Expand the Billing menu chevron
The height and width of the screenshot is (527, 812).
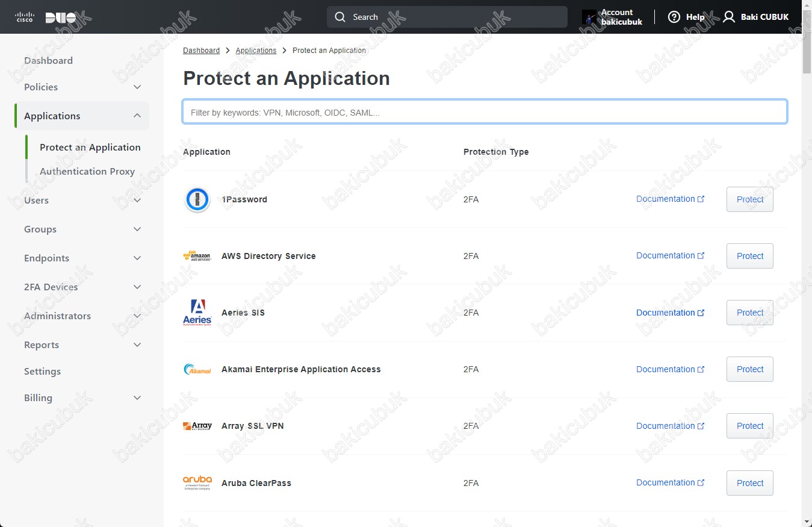point(137,398)
